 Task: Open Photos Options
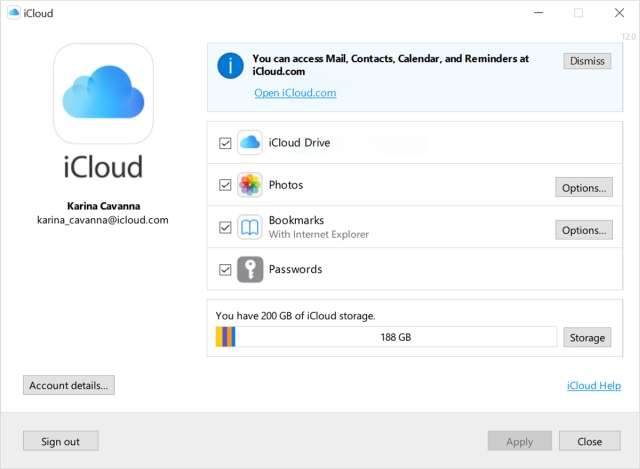click(583, 188)
